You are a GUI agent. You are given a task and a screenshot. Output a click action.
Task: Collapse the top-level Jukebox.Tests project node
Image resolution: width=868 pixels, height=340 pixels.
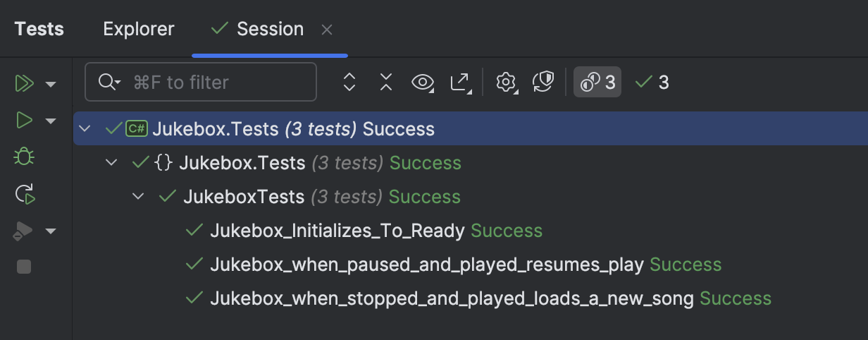pos(85,129)
